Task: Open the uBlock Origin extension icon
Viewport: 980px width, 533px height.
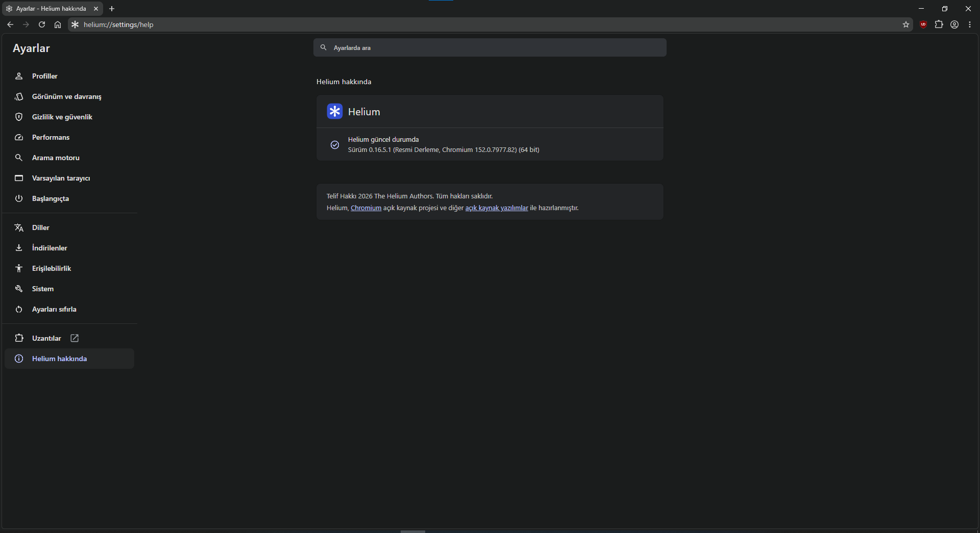Action: pos(923,24)
